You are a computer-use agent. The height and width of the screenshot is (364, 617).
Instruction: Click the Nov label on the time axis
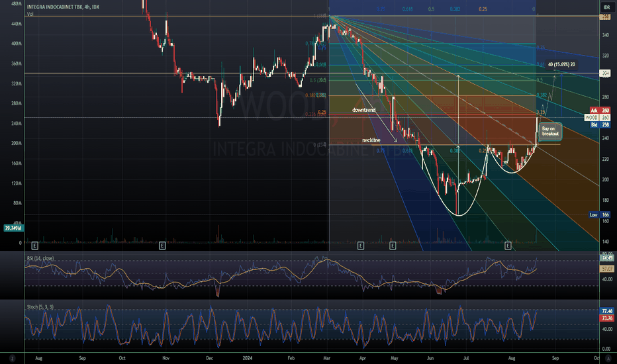click(x=166, y=359)
